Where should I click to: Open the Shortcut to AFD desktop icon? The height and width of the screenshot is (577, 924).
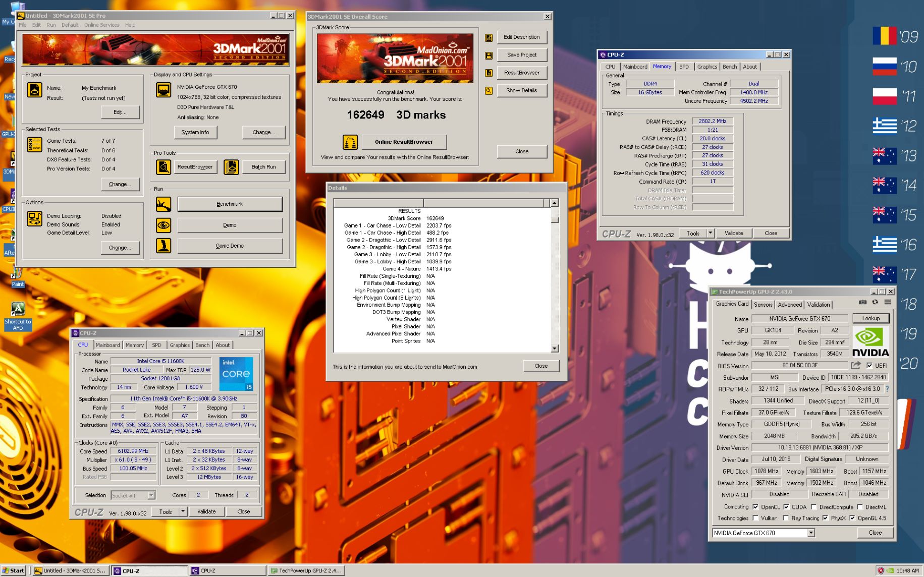click(18, 316)
